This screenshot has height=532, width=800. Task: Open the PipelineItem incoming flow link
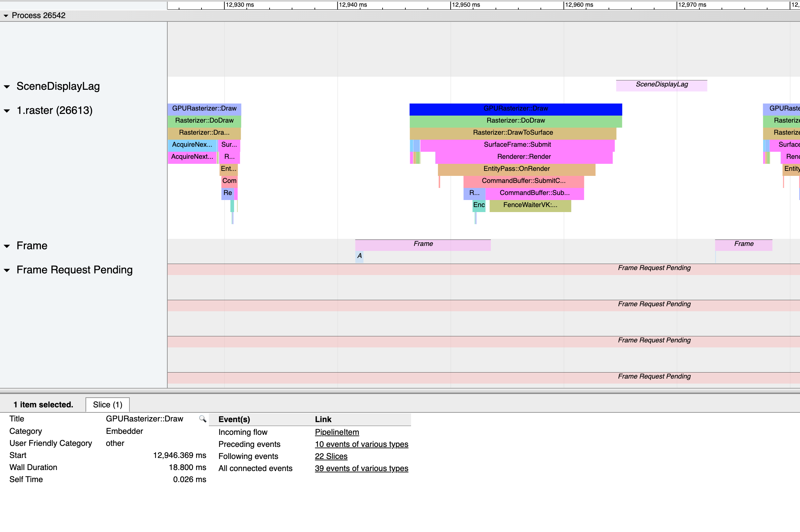(337, 432)
